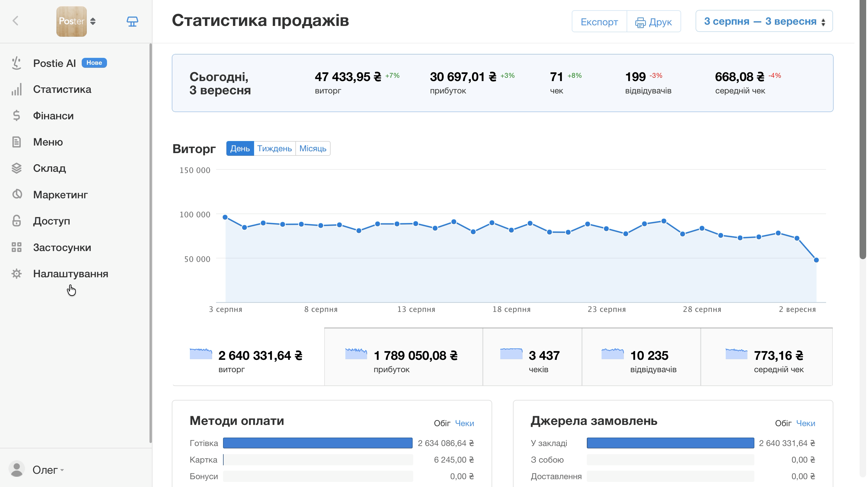Click the Доступ padlock icon
868x487 pixels.
(x=17, y=221)
